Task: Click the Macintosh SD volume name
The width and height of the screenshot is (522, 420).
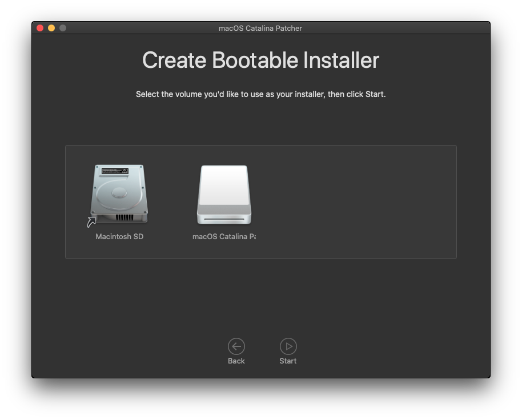Action: [x=119, y=236]
